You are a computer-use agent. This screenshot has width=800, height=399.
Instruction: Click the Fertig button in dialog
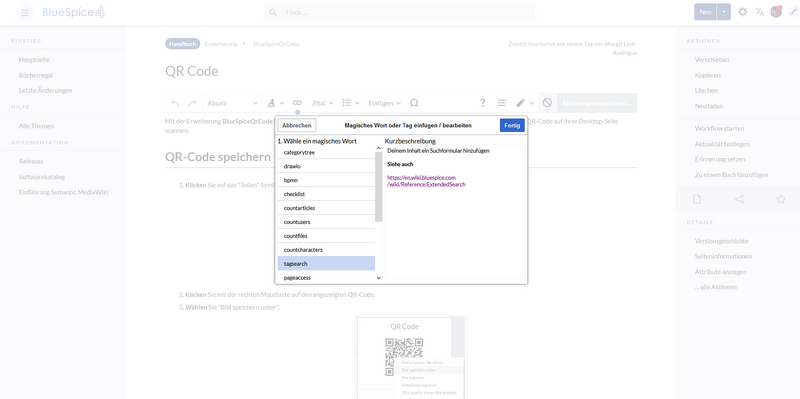[x=512, y=126]
